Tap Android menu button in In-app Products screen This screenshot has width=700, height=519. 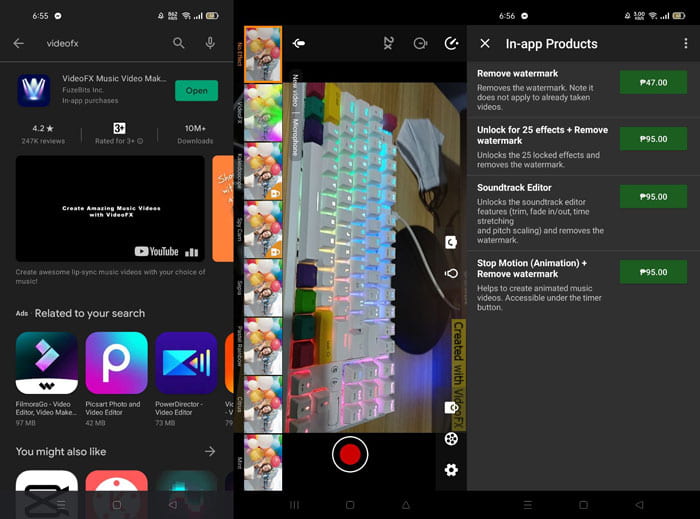click(528, 505)
